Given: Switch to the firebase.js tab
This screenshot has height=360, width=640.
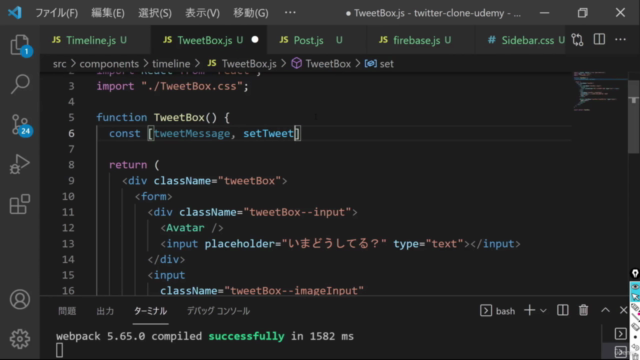Looking at the screenshot, I should tap(415, 40).
